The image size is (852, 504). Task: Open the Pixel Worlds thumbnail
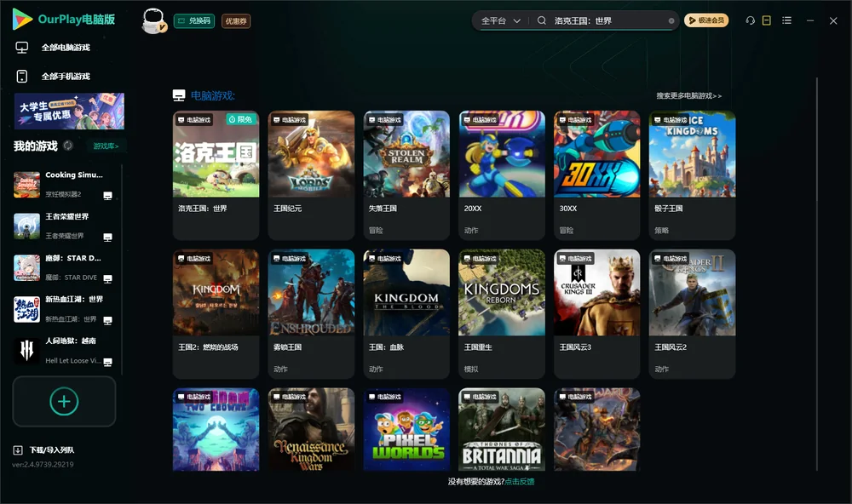point(406,429)
